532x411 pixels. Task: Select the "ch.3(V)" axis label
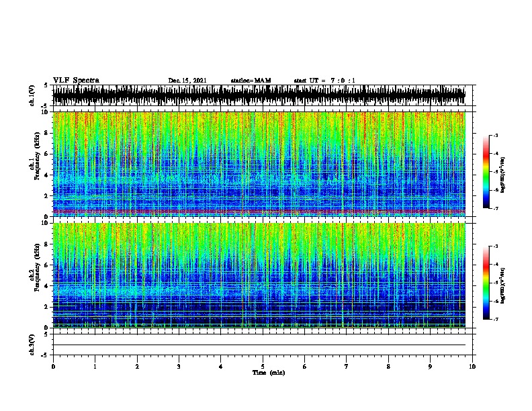32,345
